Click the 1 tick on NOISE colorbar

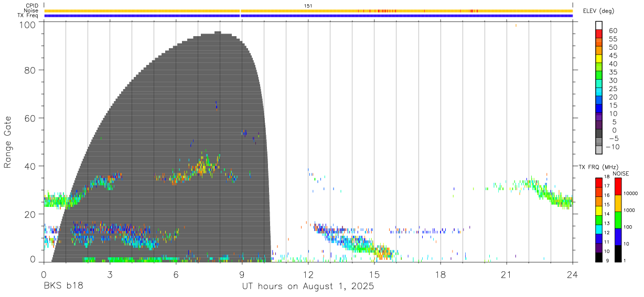626,260
